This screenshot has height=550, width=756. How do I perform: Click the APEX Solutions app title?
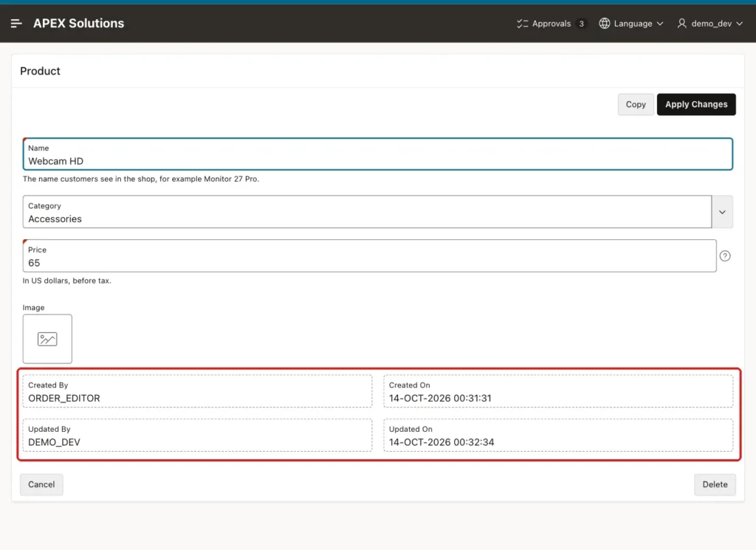78,23
